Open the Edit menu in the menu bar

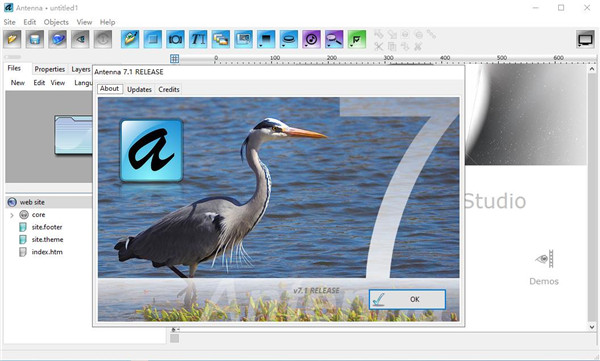[x=29, y=22]
